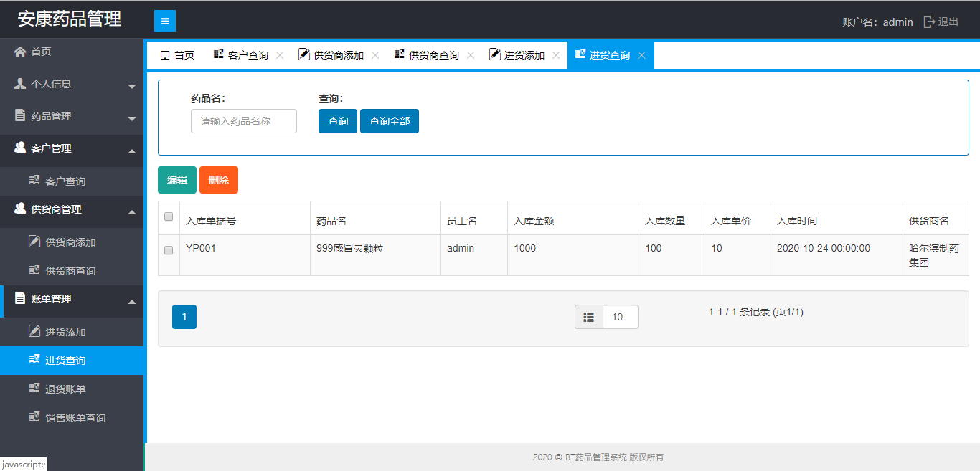Click the green 编辑 button
Viewport: 980px width, 471px height.
click(x=177, y=180)
